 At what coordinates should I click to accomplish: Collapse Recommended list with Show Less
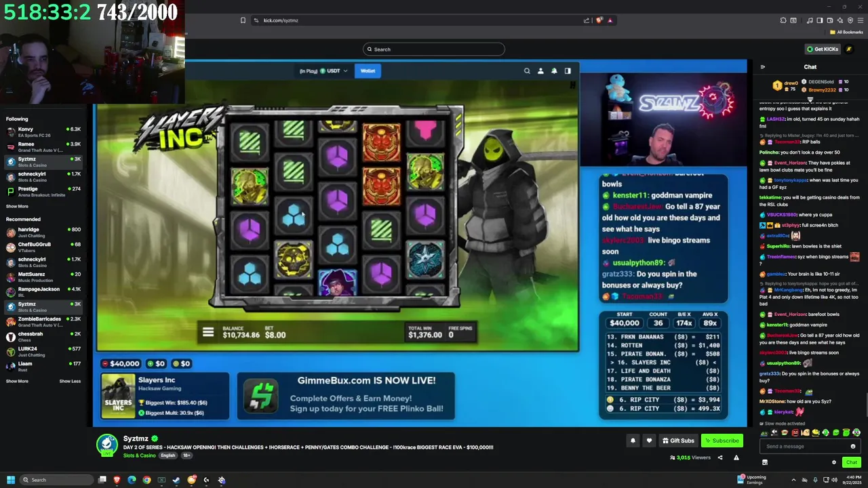(x=70, y=381)
